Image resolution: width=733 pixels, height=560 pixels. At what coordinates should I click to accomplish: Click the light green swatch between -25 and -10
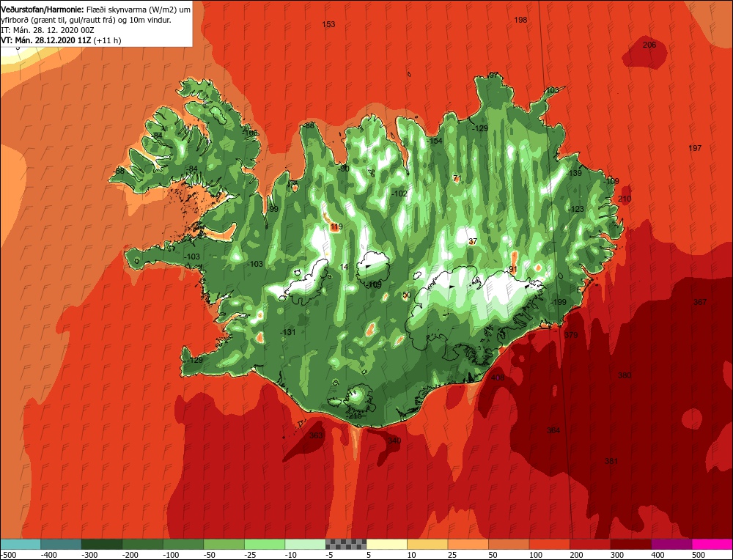pyautogui.click(x=265, y=544)
